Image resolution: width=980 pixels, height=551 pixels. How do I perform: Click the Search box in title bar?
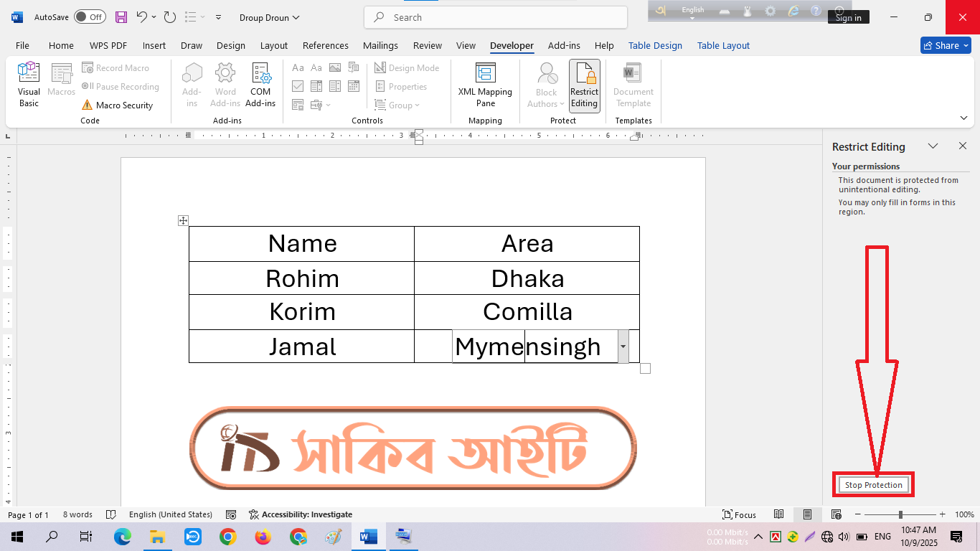[495, 17]
